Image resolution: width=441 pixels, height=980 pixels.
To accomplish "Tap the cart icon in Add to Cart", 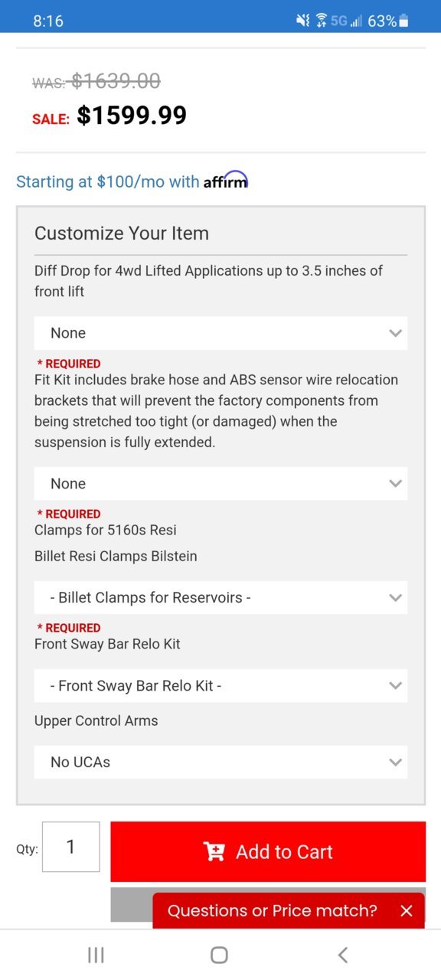I will pyautogui.click(x=214, y=851).
